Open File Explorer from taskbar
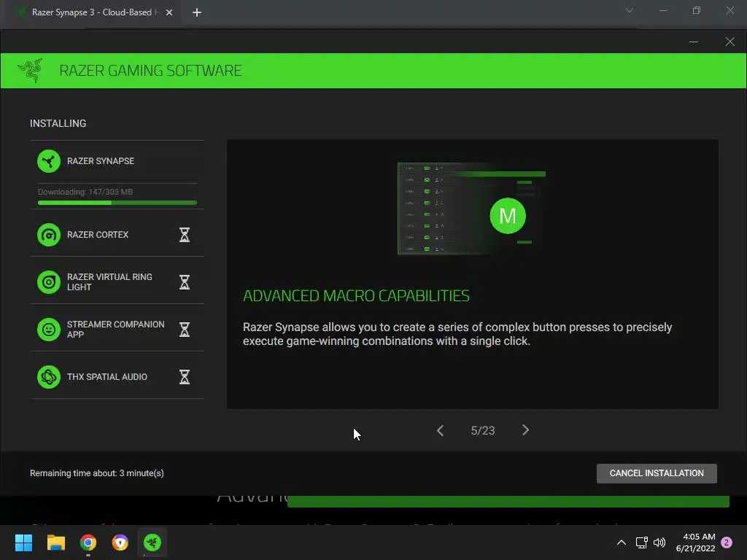747x560 pixels. pos(55,542)
